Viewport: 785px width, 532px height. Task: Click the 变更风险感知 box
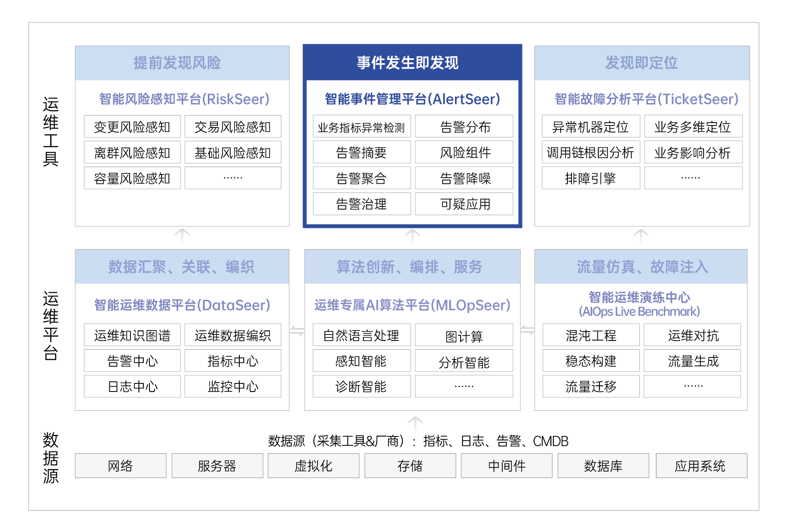point(132,127)
